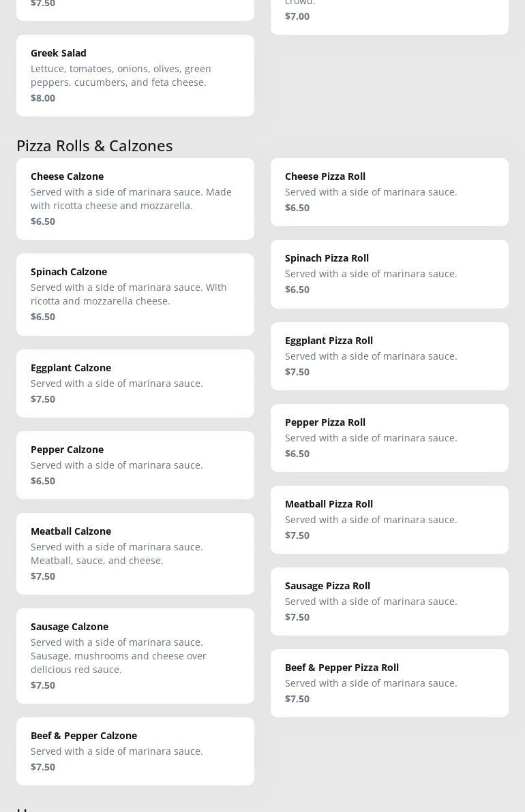The height and width of the screenshot is (812, 525).
Task: Click the Pizza Rolls & Calzones heading
Action: coord(95,146)
